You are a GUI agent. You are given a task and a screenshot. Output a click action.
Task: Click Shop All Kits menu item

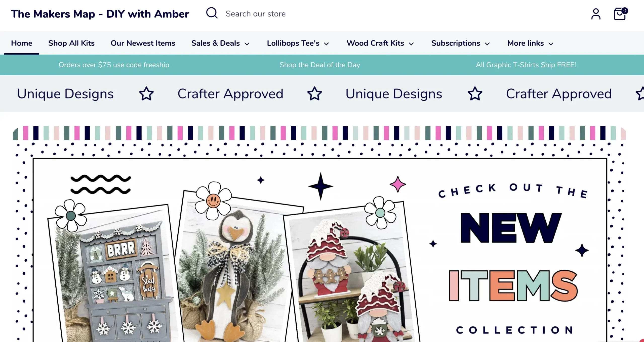pyautogui.click(x=71, y=43)
